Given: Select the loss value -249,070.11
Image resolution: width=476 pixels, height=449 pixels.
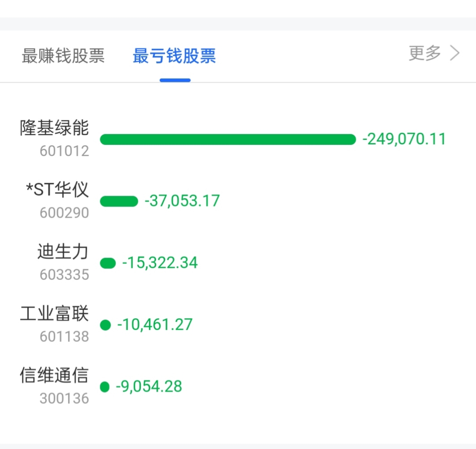Looking at the screenshot, I should tap(404, 139).
